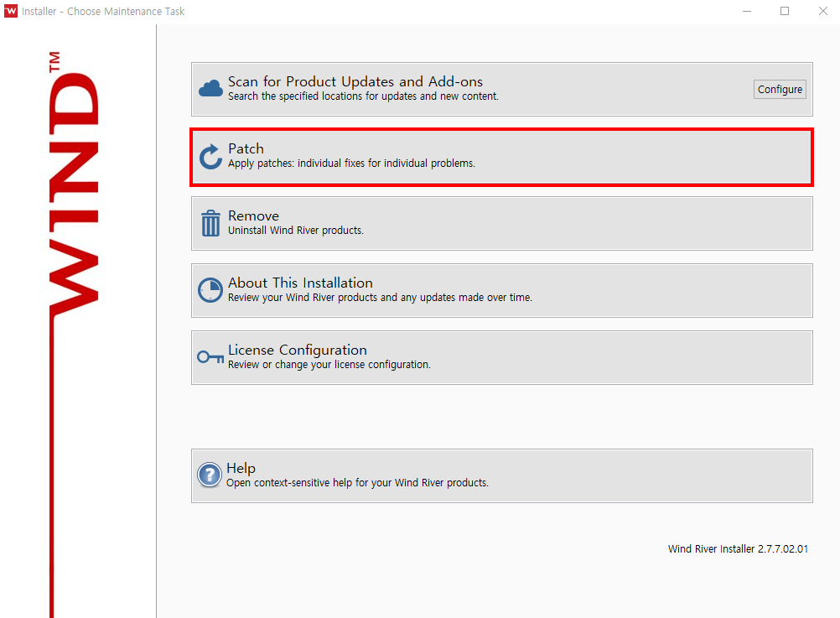Click the Wind River icon in title bar

pyautogui.click(x=11, y=12)
